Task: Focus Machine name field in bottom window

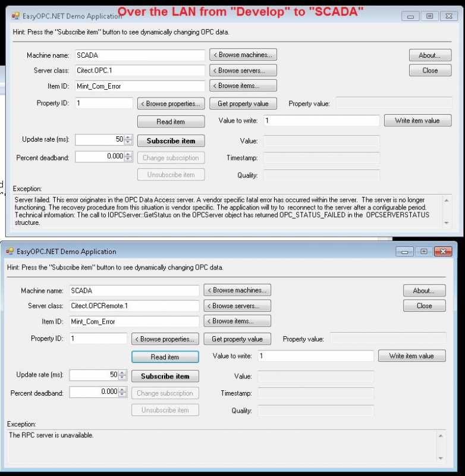Action: (x=134, y=290)
